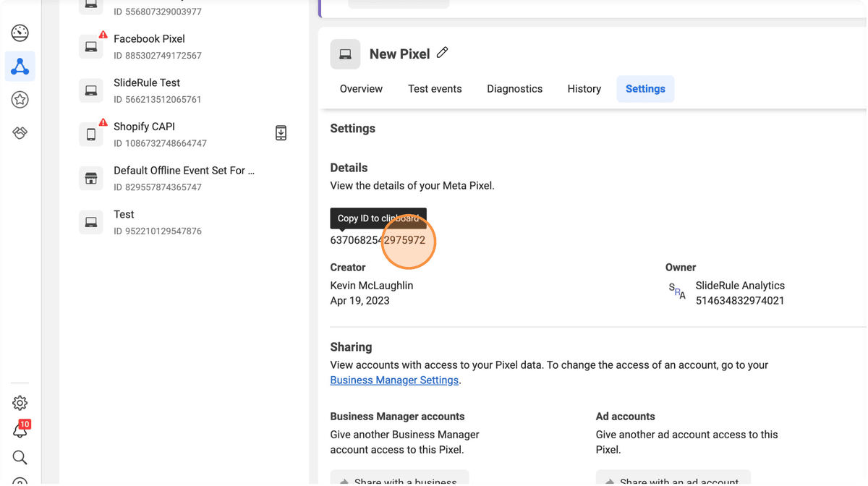Click the creator name Kevin McLaughlin
Screen dimensions: 868x486
coord(372,286)
